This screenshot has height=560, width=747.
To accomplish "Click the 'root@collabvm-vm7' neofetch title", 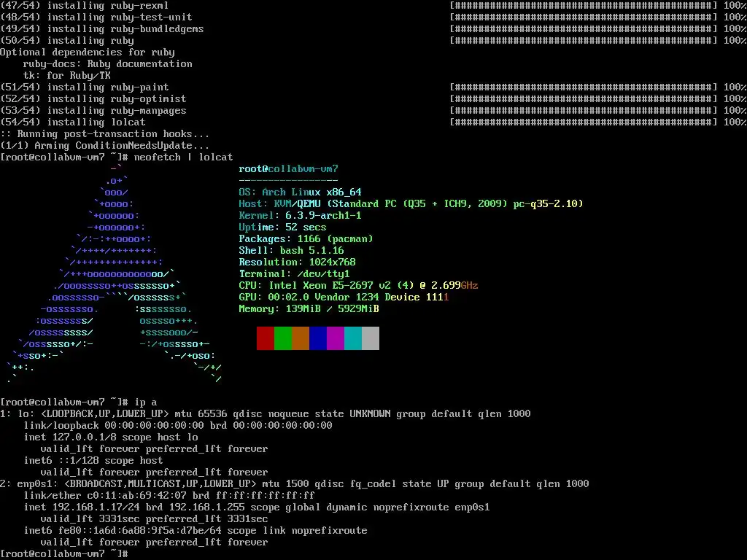I will click(x=289, y=168).
